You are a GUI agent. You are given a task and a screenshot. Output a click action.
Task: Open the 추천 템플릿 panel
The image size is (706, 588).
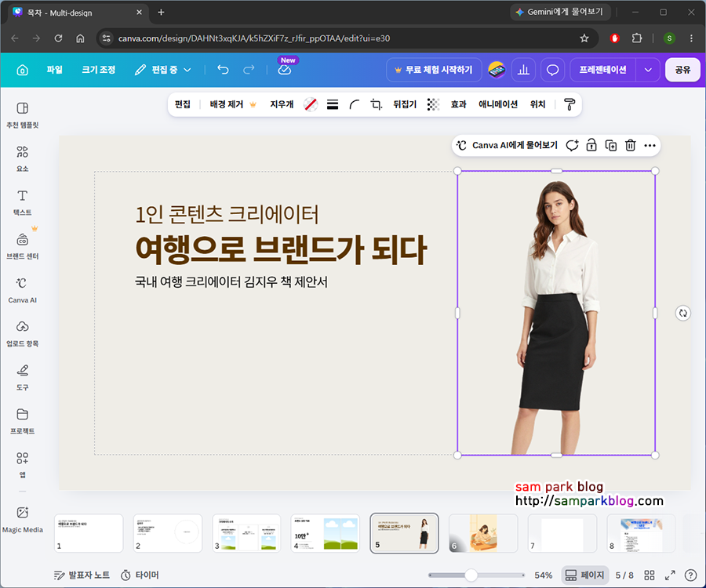(23, 115)
